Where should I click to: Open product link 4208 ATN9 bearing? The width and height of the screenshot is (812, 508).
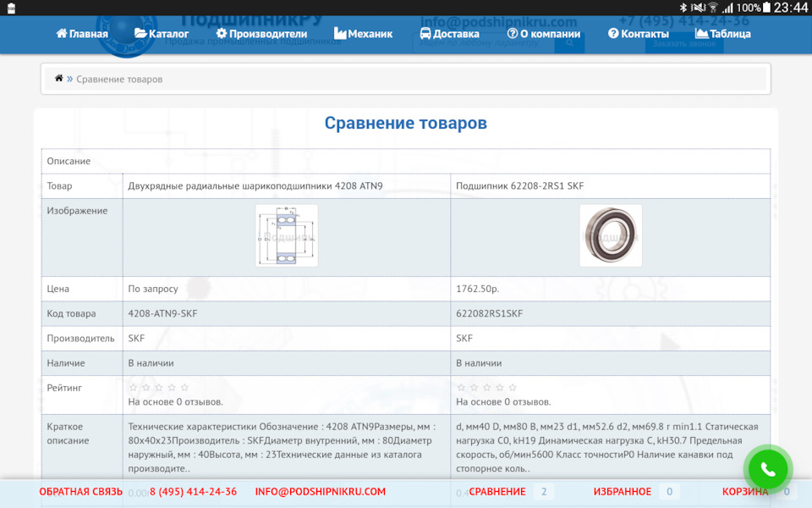coord(255,185)
